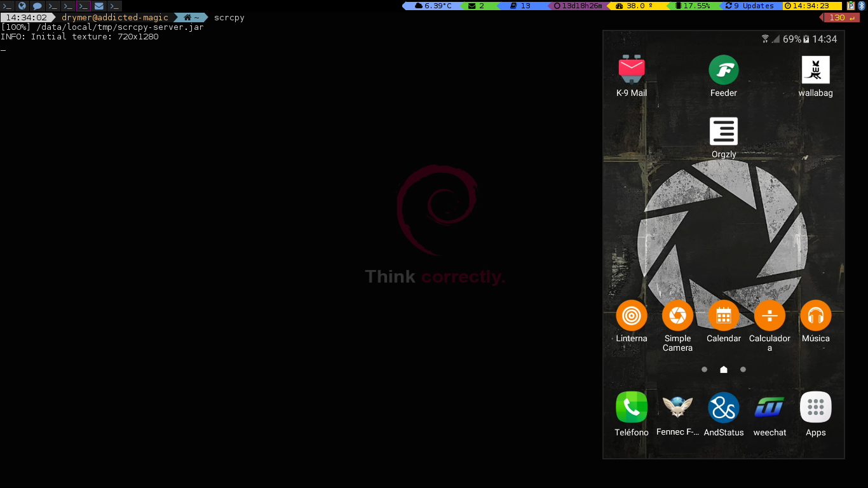This screenshot has height=488, width=868.
Task: Go to the right home-screen page dot
Action: pyautogui.click(x=743, y=369)
